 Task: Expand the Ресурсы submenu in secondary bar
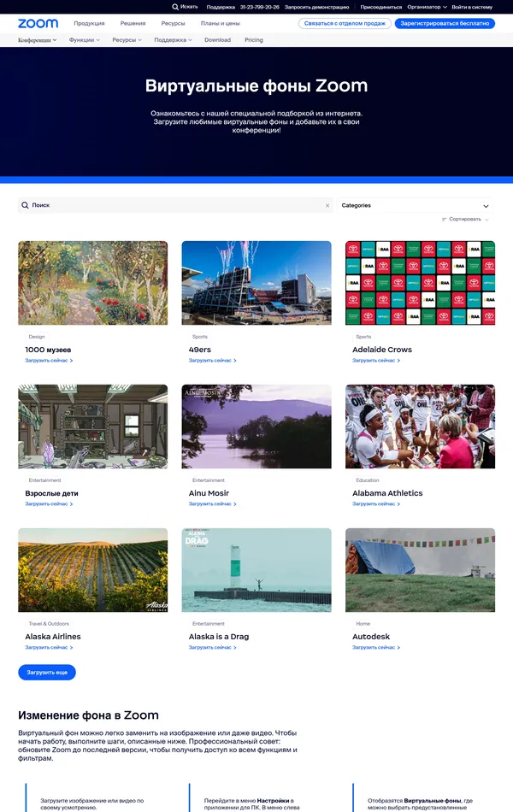pyautogui.click(x=127, y=40)
